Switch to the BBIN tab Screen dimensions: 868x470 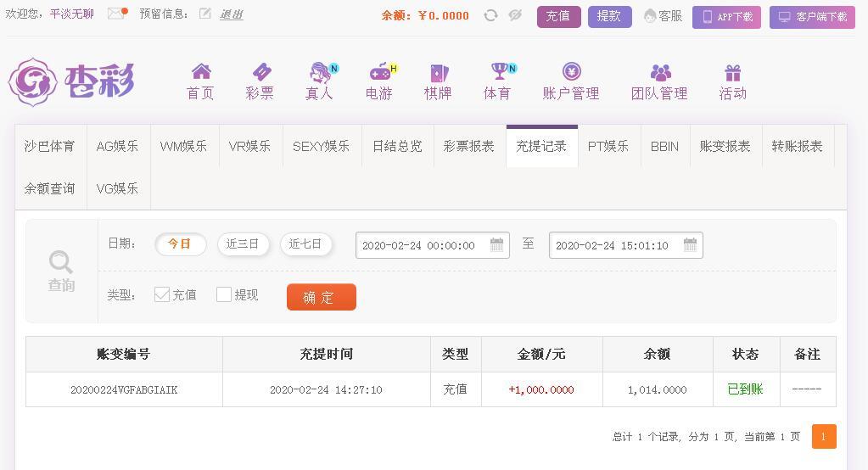[x=665, y=146]
